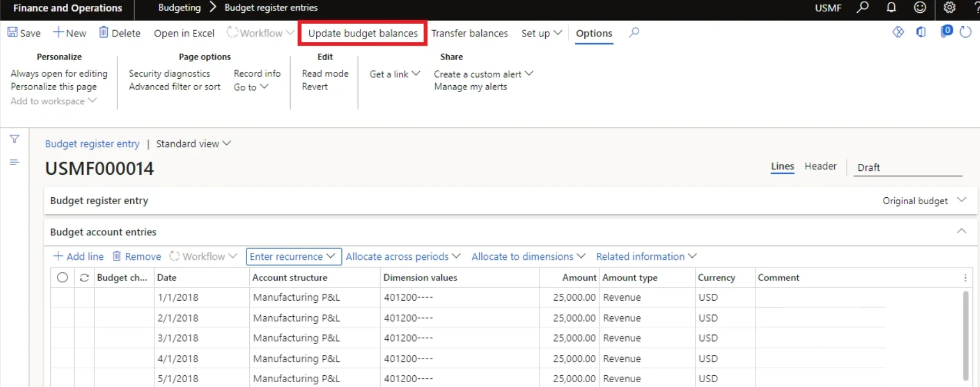Screen dimensions: 980x387
Task: Toggle the select-all rows circle
Action: click(x=62, y=278)
